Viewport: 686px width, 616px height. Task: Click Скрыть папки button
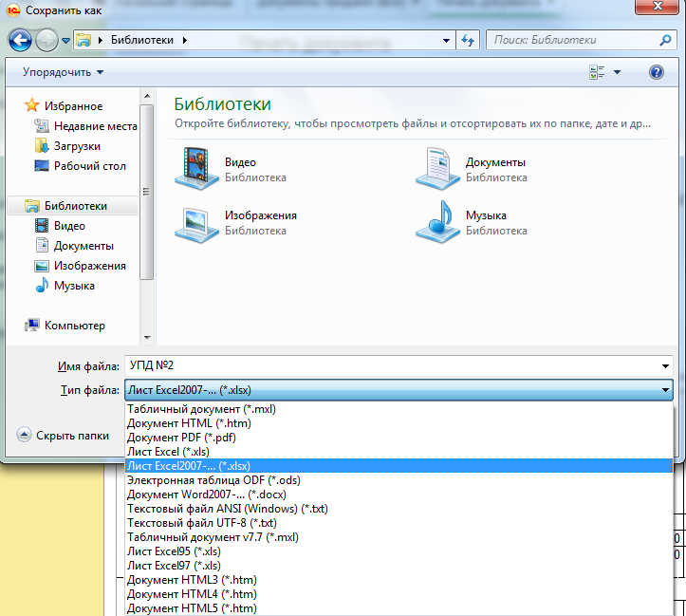tap(63, 436)
